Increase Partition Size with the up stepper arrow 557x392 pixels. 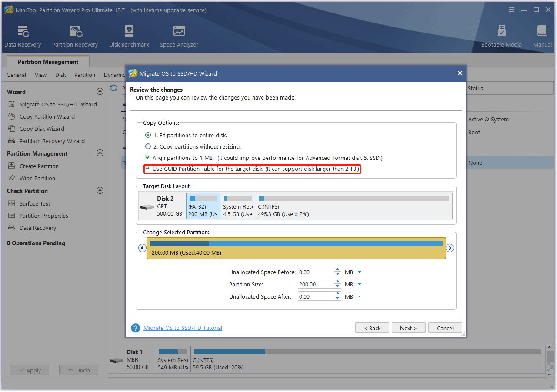coord(337,282)
